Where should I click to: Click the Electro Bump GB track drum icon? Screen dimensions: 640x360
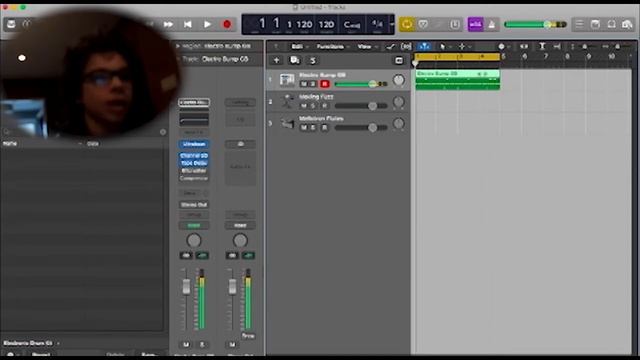[x=287, y=80]
